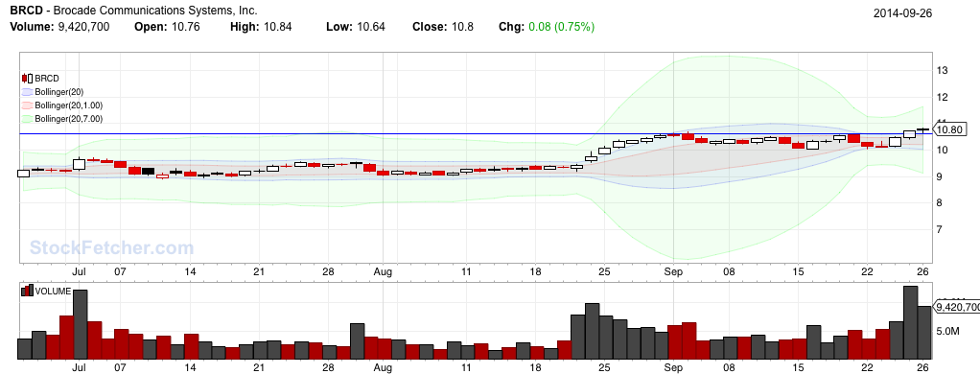Click the 7 price axis label
This screenshot has width=980, height=374.
pos(939,229)
